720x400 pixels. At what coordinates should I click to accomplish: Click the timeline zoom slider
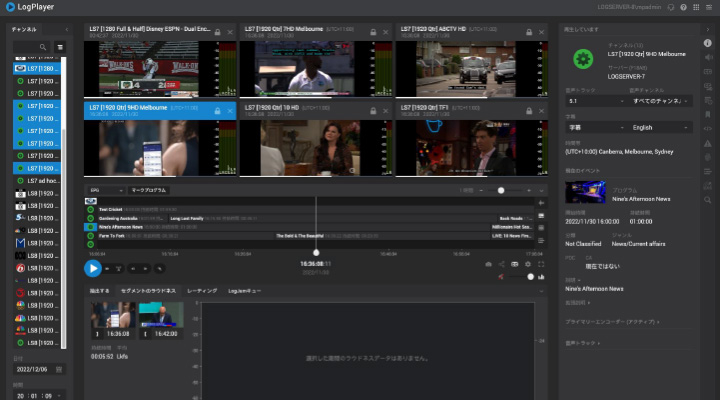(502, 189)
